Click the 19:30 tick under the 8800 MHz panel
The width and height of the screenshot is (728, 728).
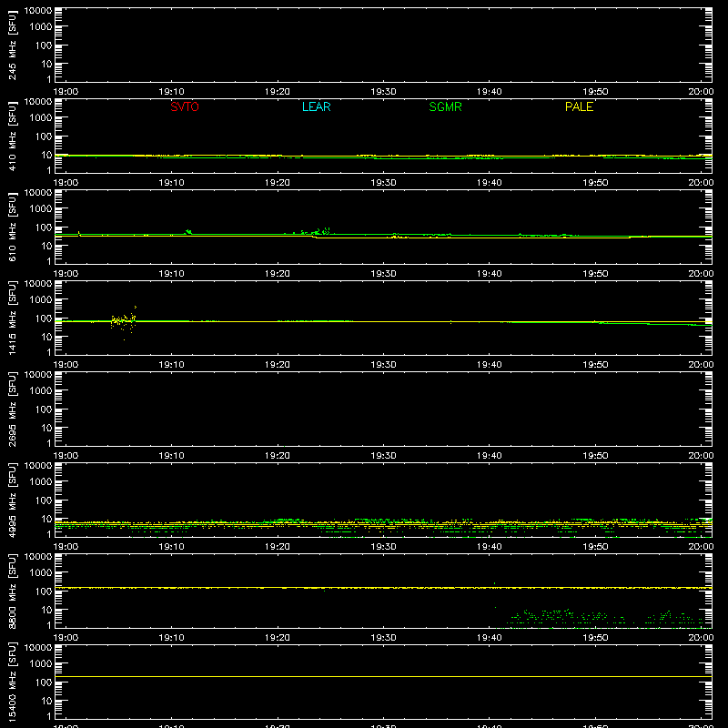pyautogui.click(x=383, y=638)
